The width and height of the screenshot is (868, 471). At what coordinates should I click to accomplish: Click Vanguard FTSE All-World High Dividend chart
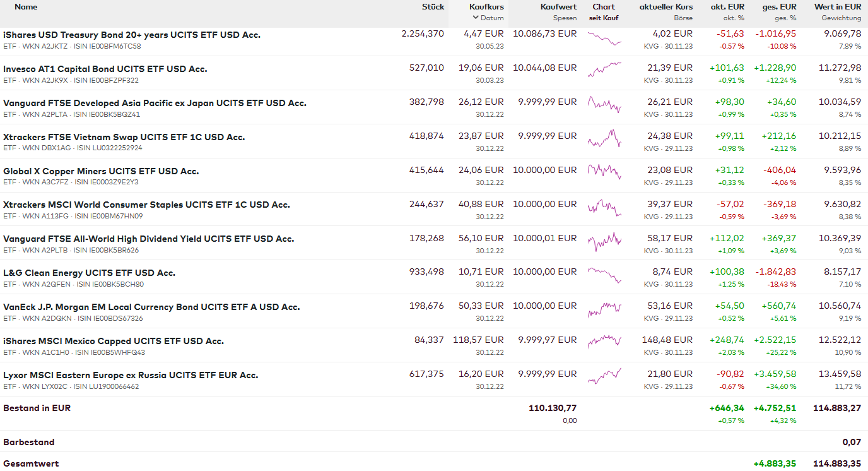[604, 241]
